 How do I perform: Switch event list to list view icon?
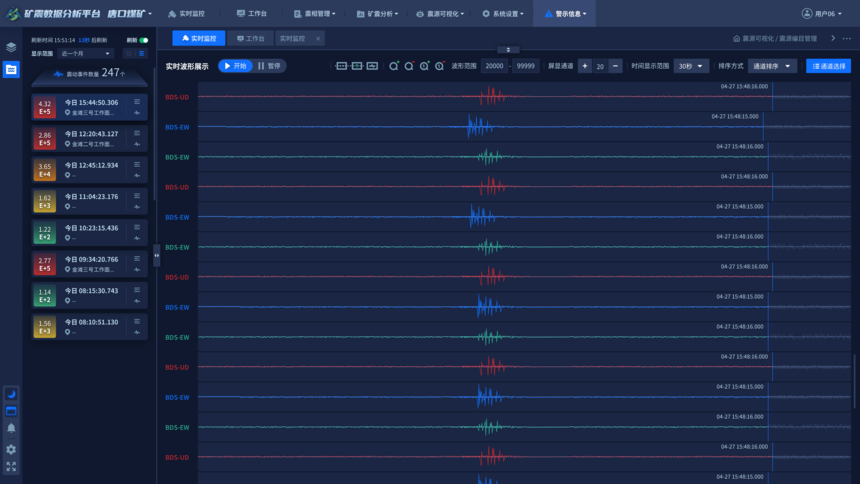tap(141, 54)
